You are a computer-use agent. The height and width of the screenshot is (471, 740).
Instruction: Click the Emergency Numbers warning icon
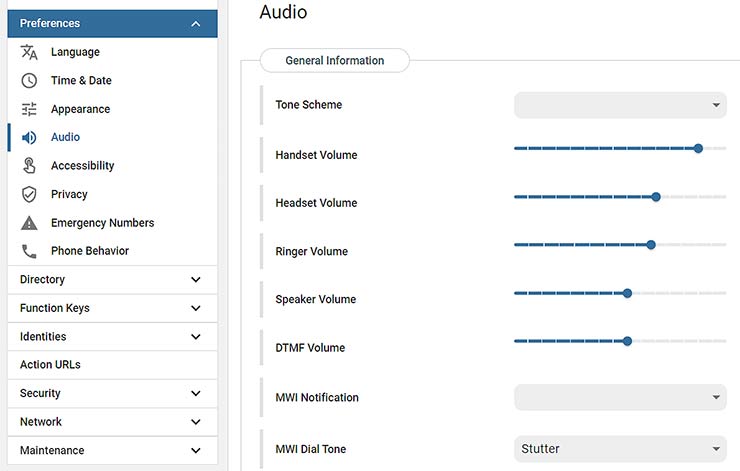pos(29,223)
